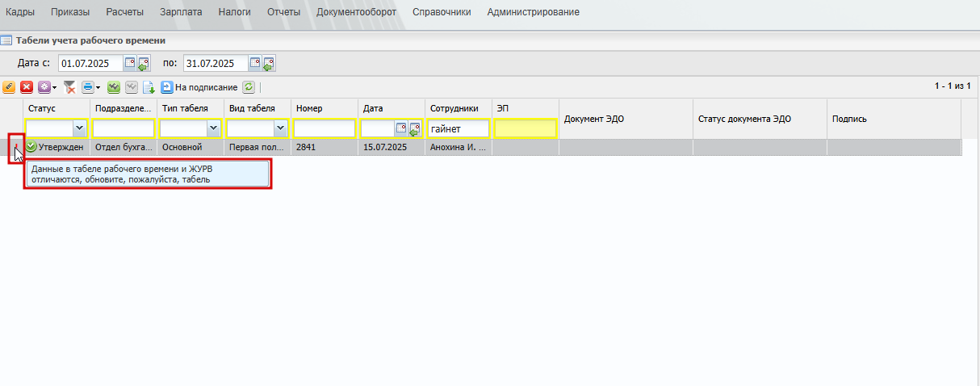Expand the 'Вид табеля' filter dropdown

click(280, 128)
